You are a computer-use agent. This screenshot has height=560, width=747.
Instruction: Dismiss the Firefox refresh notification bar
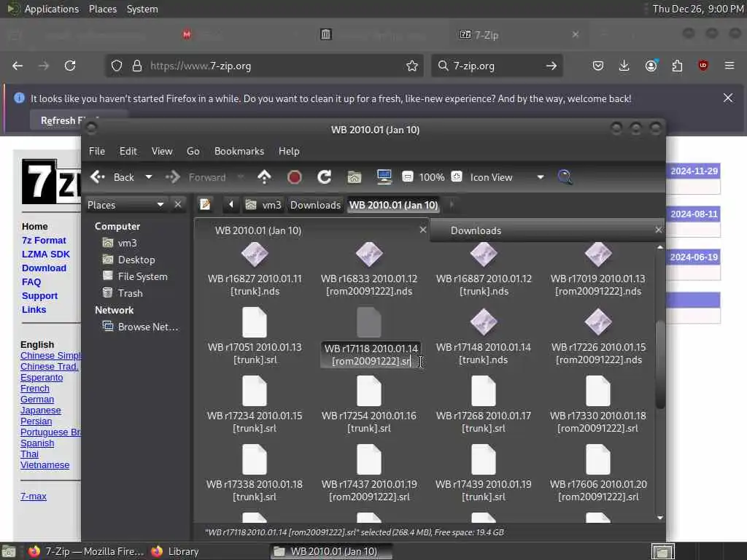728,98
